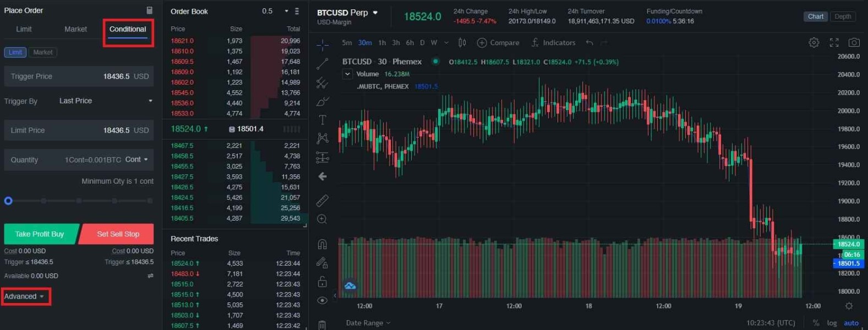Open chart settings gear icon
This screenshot has height=330, width=868.
tap(814, 42)
